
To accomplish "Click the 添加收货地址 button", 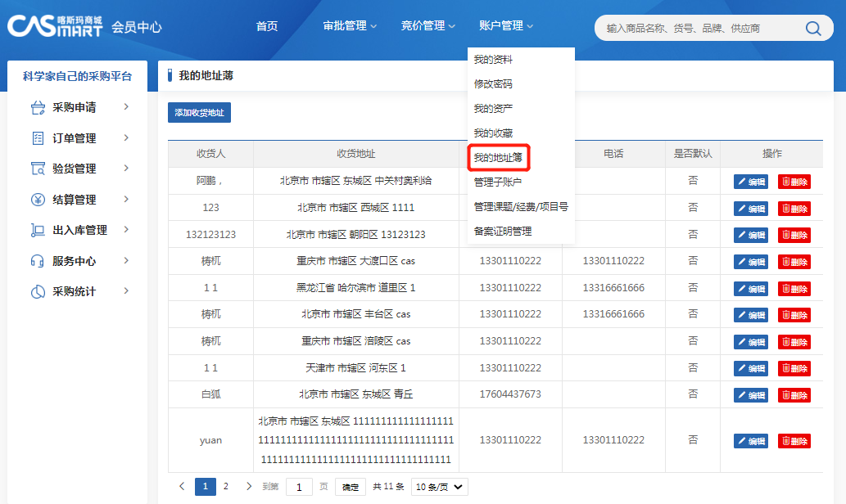I will (199, 113).
